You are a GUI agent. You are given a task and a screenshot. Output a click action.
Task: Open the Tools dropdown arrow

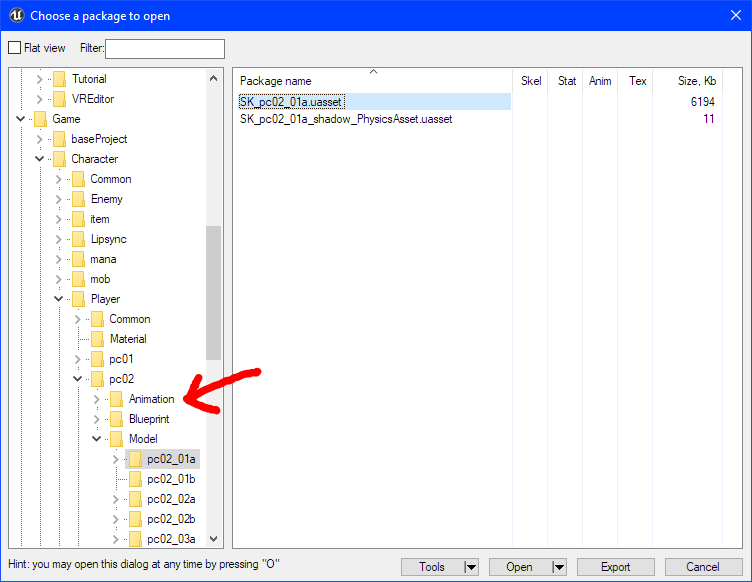click(471, 567)
